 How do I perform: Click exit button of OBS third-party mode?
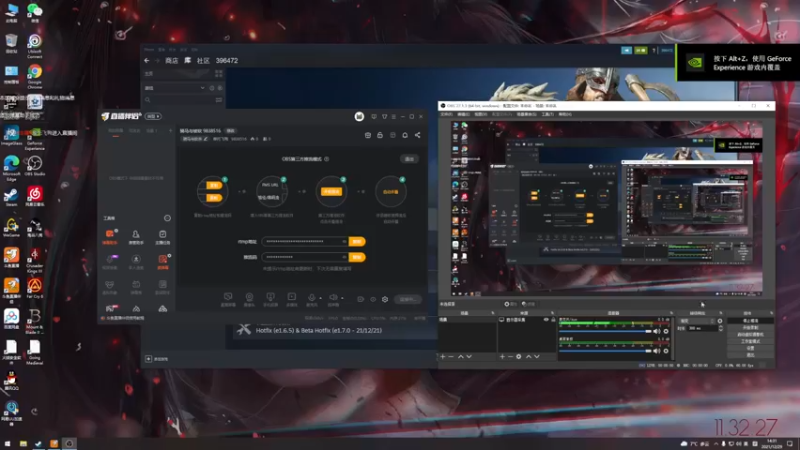coord(410,159)
